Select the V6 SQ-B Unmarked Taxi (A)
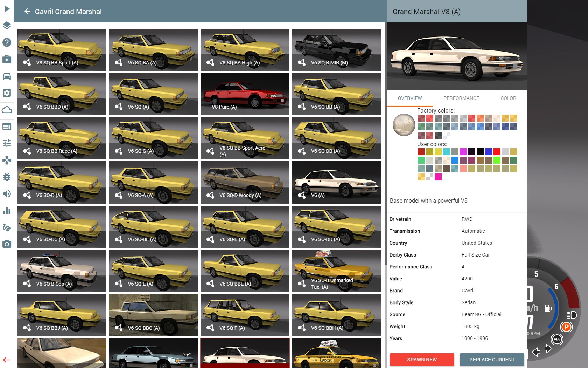Viewport: 588px width, 368px height. click(x=337, y=271)
